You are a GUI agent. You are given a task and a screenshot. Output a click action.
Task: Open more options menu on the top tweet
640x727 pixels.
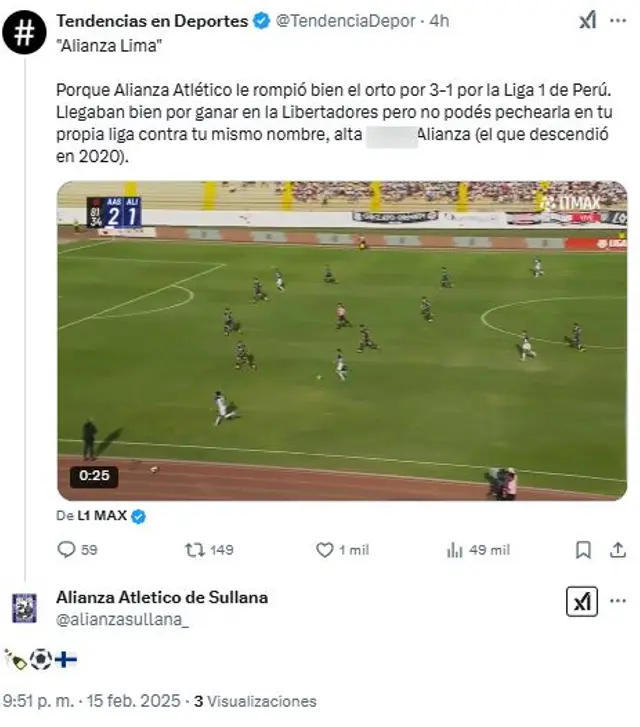point(618,21)
